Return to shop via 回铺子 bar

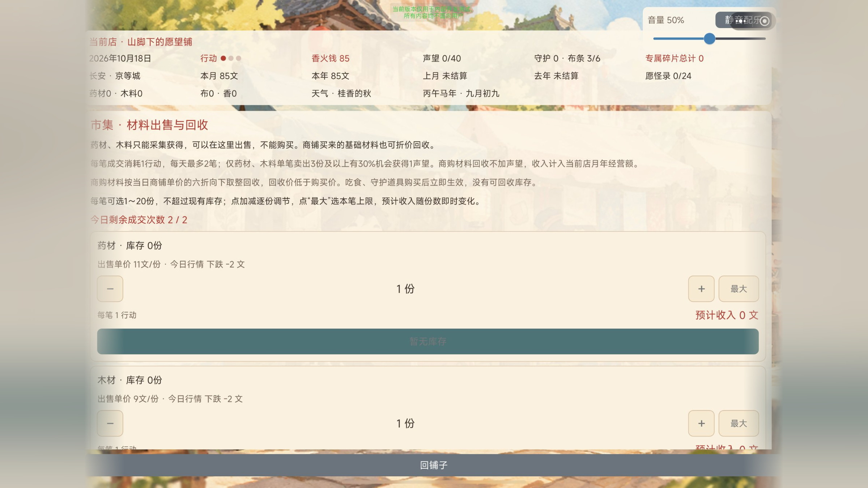point(433,465)
